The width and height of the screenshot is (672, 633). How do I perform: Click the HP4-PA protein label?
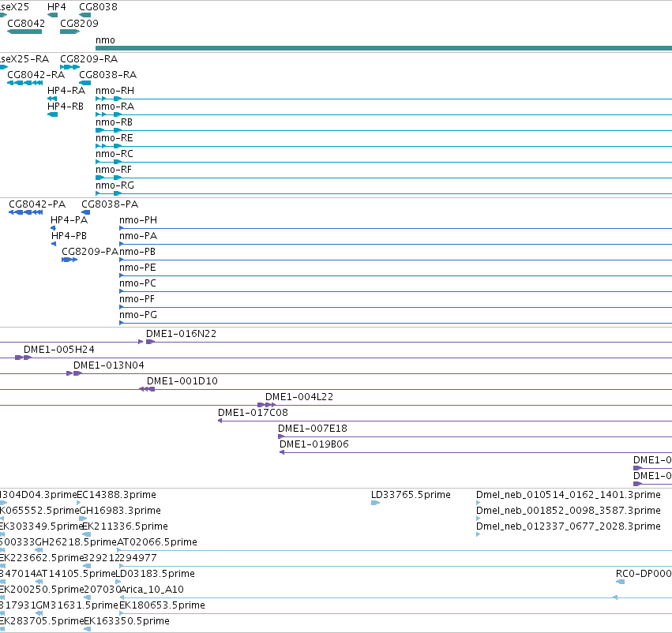click(x=69, y=220)
